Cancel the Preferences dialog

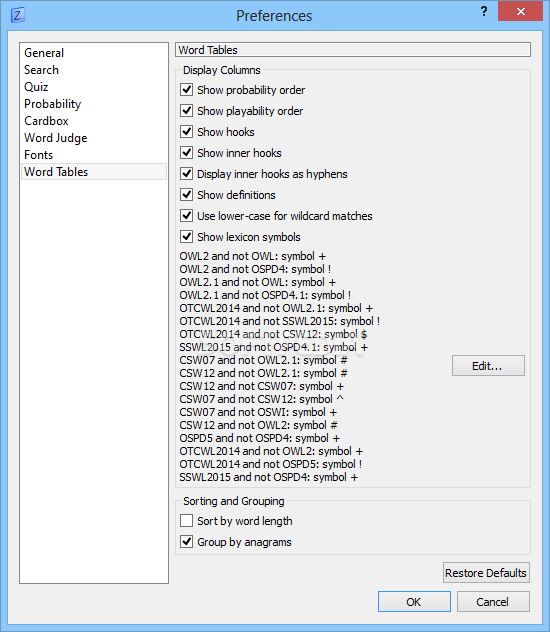point(493,602)
